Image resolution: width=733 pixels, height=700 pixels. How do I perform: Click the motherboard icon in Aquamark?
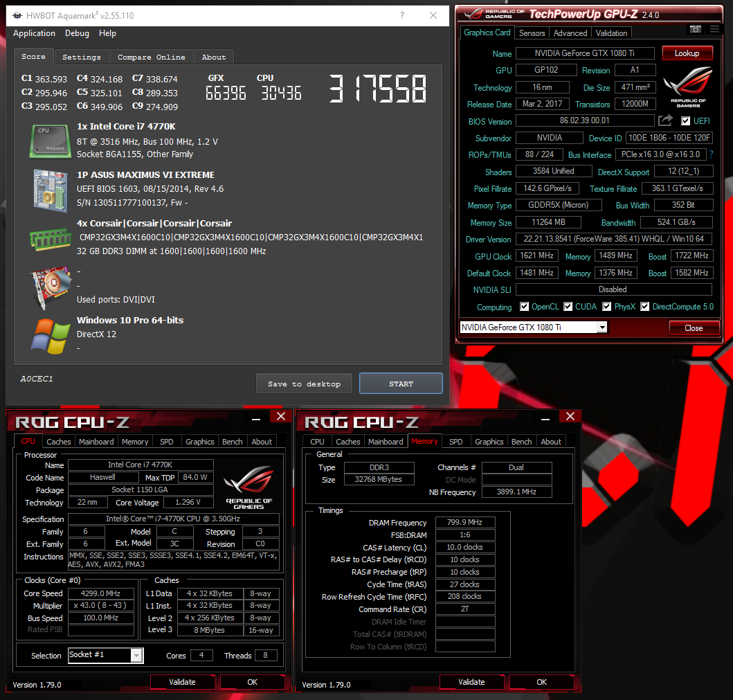50,190
